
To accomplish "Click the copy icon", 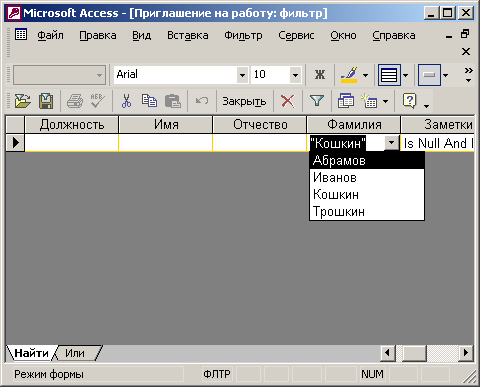I will [x=149, y=101].
